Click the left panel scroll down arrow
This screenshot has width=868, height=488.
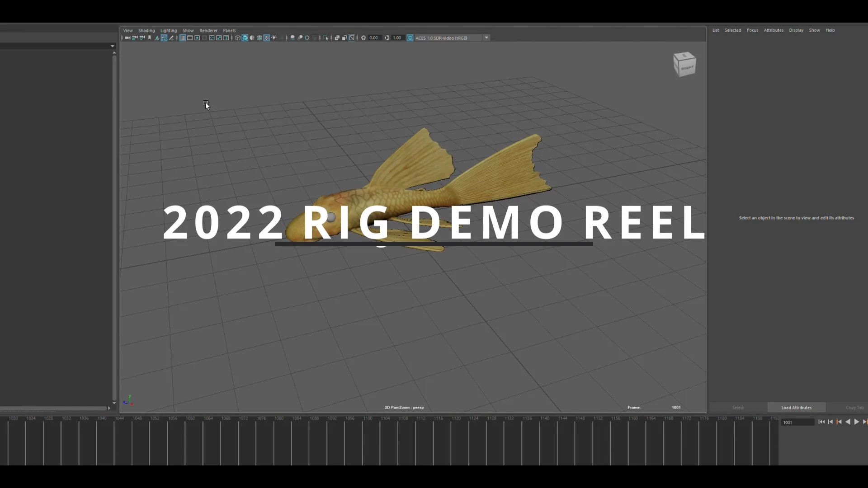coord(114,403)
